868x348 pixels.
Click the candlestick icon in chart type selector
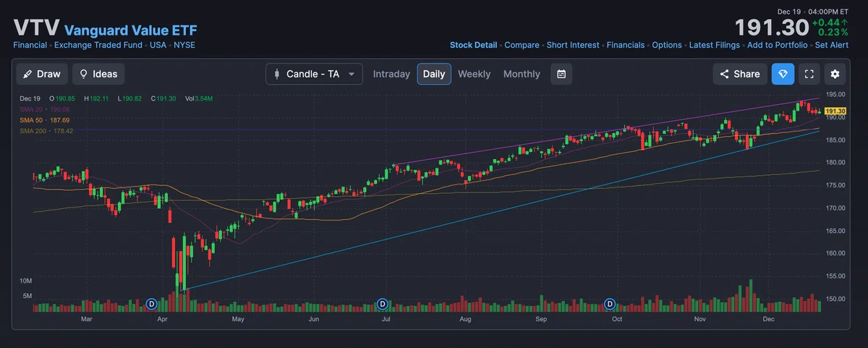click(x=278, y=74)
